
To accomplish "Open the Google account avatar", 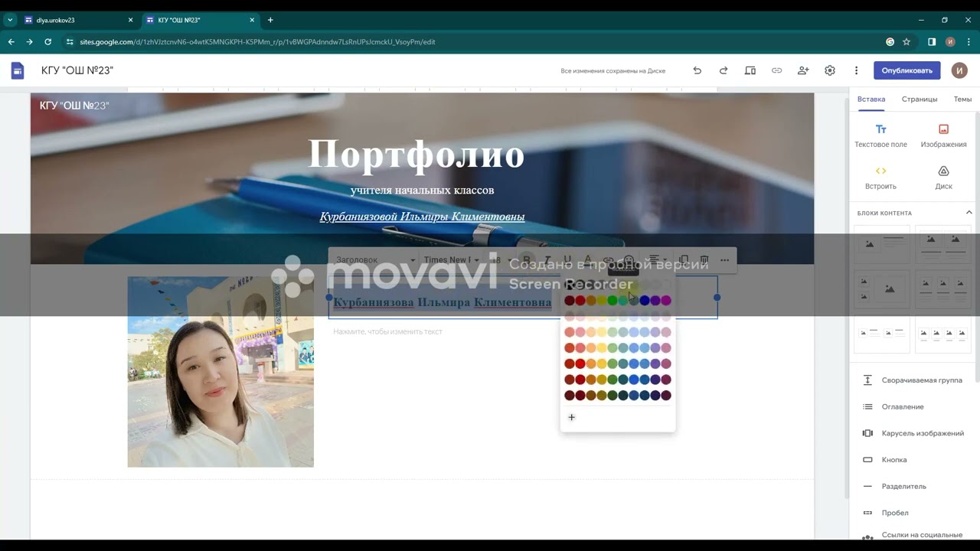I will pyautogui.click(x=959, y=70).
